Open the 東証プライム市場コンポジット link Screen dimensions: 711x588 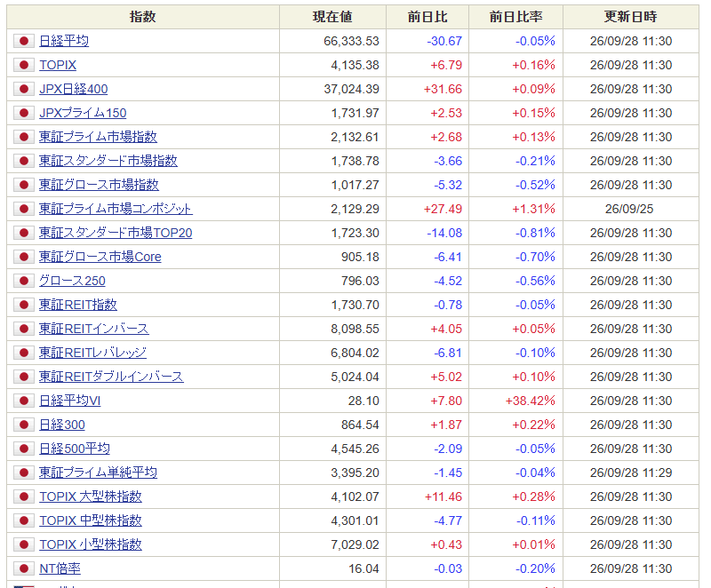click(x=116, y=210)
